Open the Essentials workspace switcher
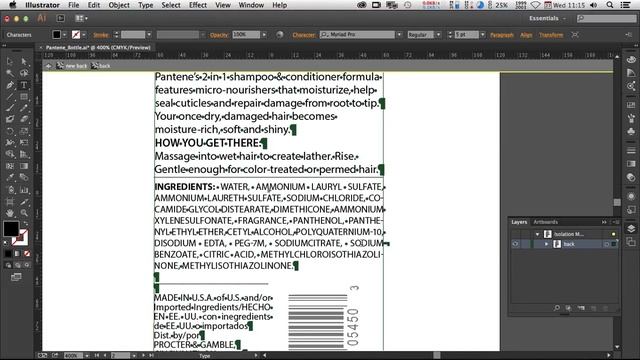Viewport: 640px width, 360px height. [547, 18]
